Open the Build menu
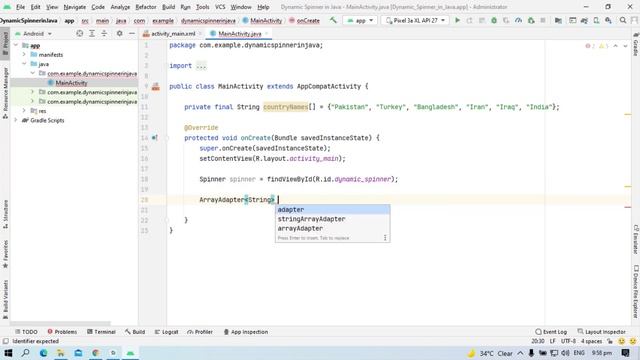640x360 pixels. click(168, 7)
